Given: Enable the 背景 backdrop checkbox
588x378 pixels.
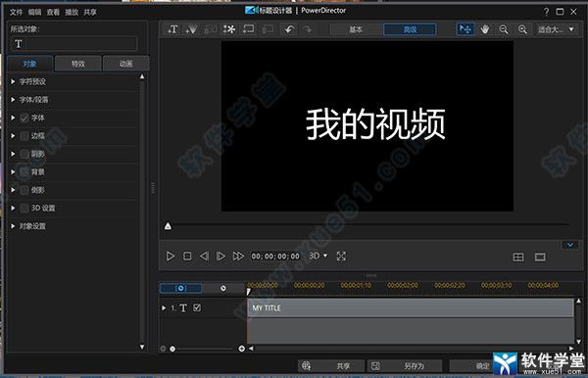Looking at the screenshot, I should pyautogui.click(x=24, y=172).
